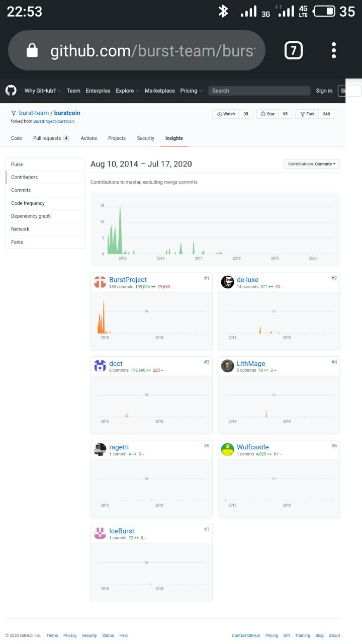362x644 pixels.
Task: Click the Fork repository button
Action: 307,114
